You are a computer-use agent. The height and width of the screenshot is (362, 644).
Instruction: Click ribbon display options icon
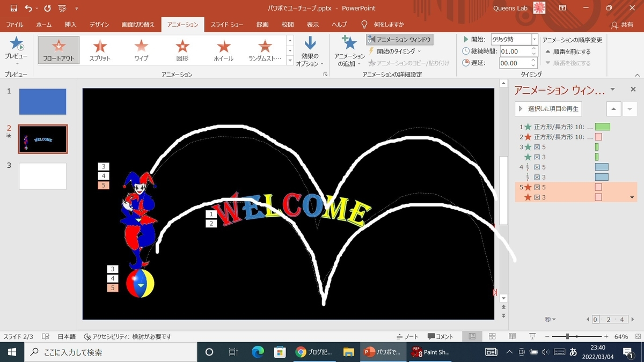point(562,8)
